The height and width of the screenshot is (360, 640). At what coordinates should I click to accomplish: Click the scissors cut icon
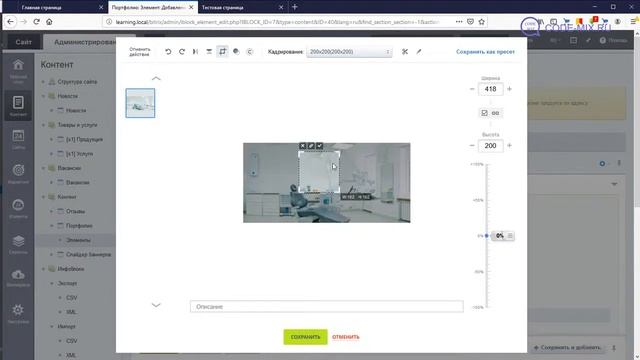tap(405, 51)
